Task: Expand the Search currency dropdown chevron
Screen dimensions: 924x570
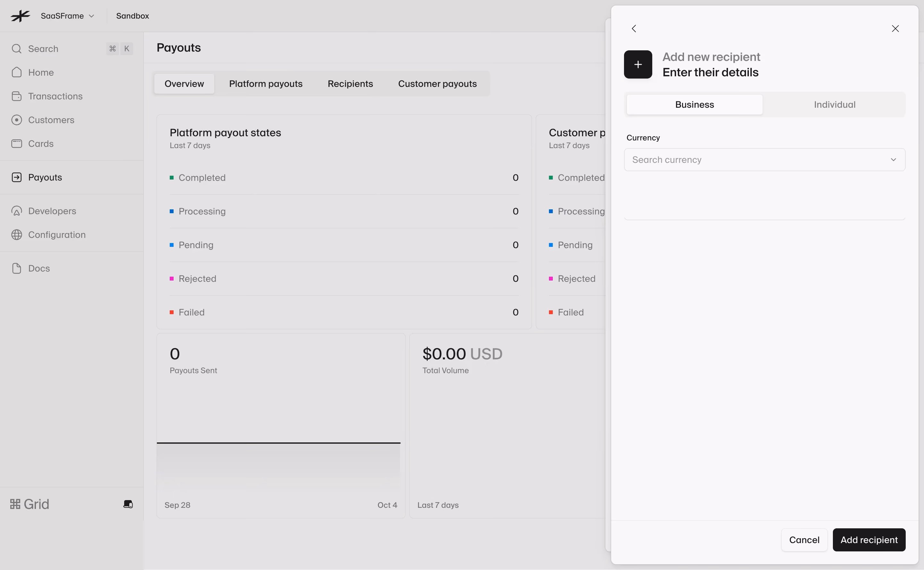Action: (x=894, y=159)
